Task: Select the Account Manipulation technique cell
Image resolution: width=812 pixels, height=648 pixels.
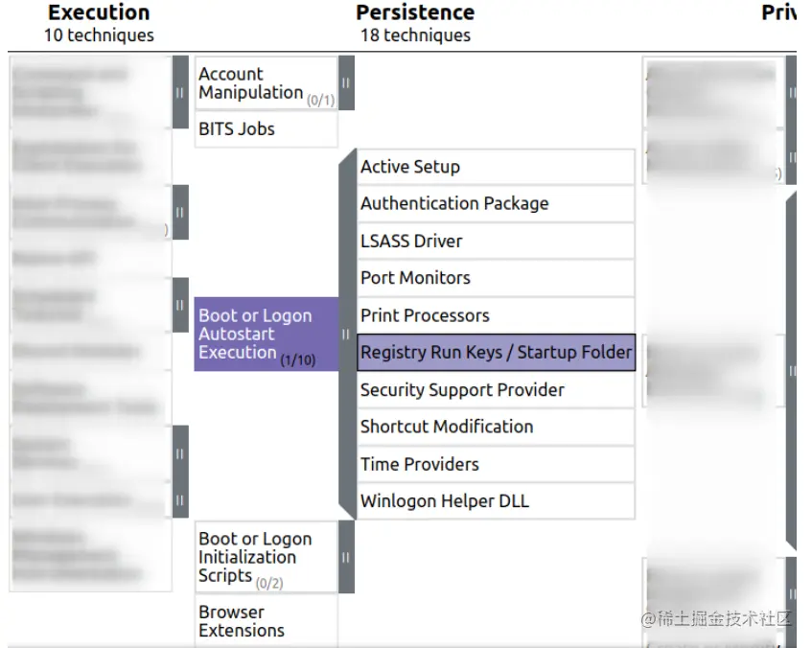Action: tap(266, 83)
